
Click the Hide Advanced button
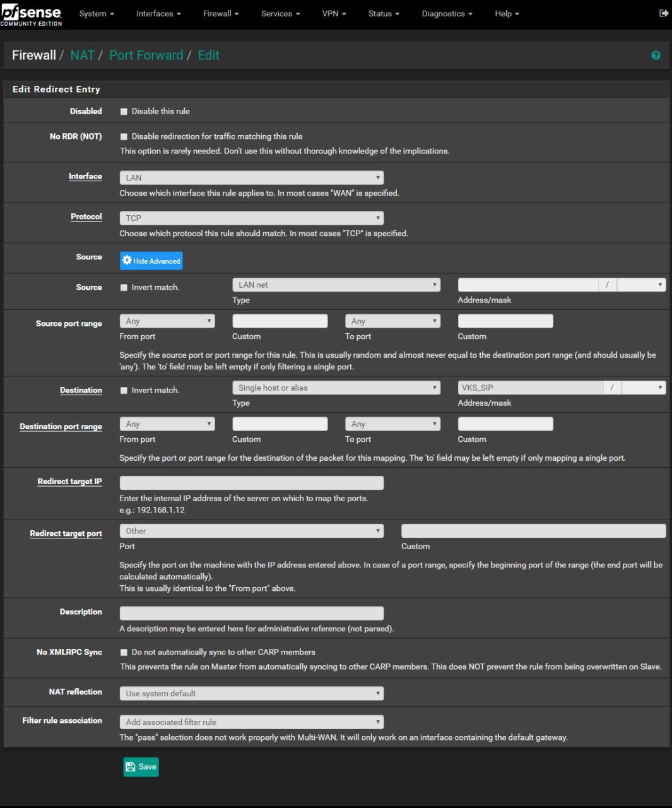[151, 261]
